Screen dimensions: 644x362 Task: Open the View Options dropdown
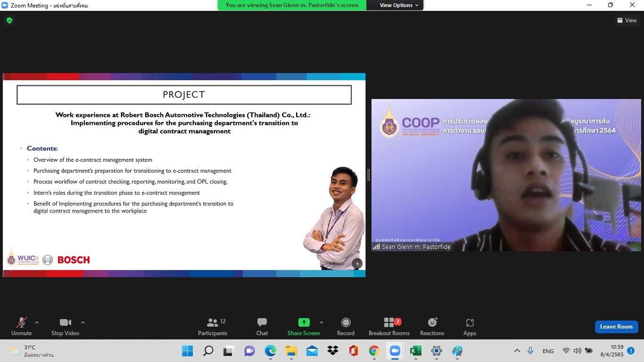[x=399, y=5]
